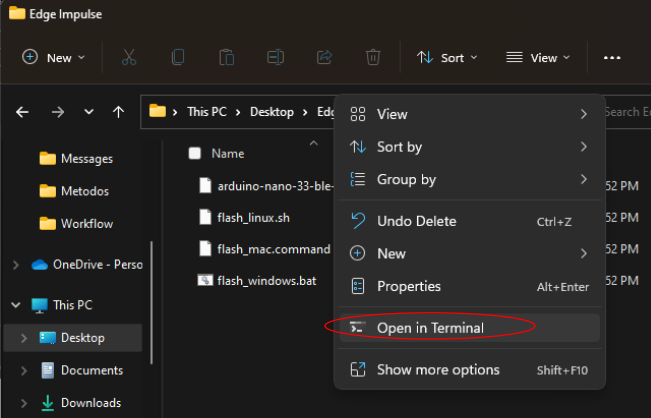Click the Cut scissors icon
The image size is (651, 418).
(129, 57)
